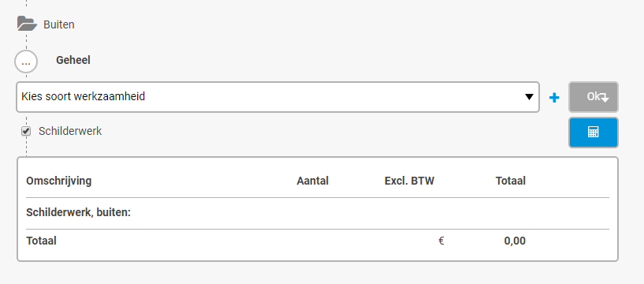The image size is (644, 284).
Task: Click the Totaal column header
Action: 511,181
